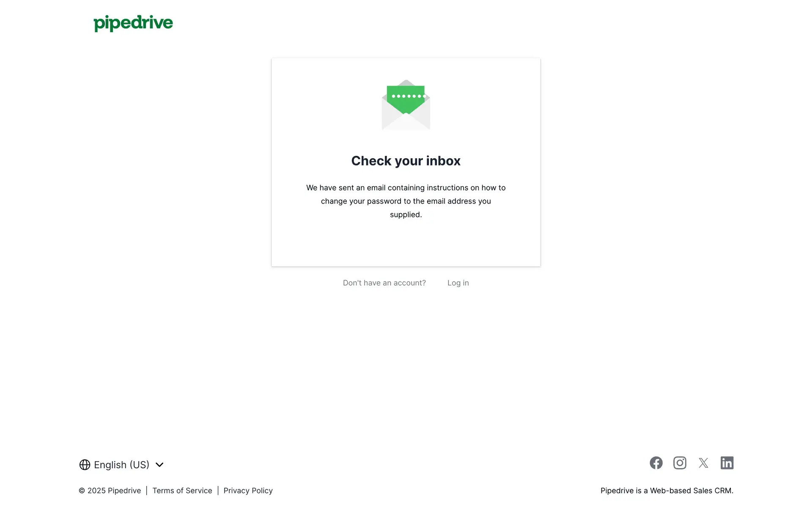Open the English (US) language selector
Image resolution: width=812 pixels, height=508 pixels.
pyautogui.click(x=121, y=465)
